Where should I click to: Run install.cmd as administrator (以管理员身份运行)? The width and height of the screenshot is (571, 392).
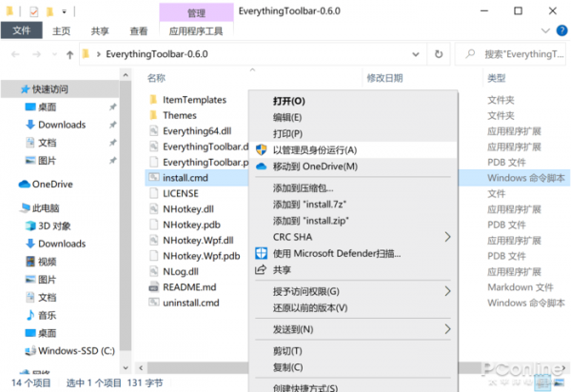point(314,150)
